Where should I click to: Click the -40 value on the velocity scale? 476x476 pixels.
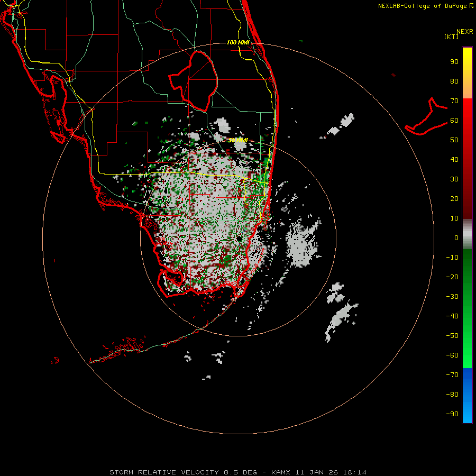point(452,316)
